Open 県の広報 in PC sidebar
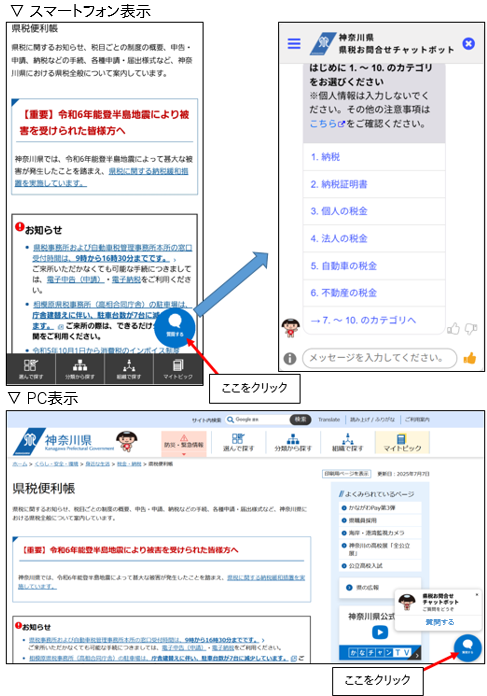The width and height of the screenshot is (487, 696). tap(380, 588)
